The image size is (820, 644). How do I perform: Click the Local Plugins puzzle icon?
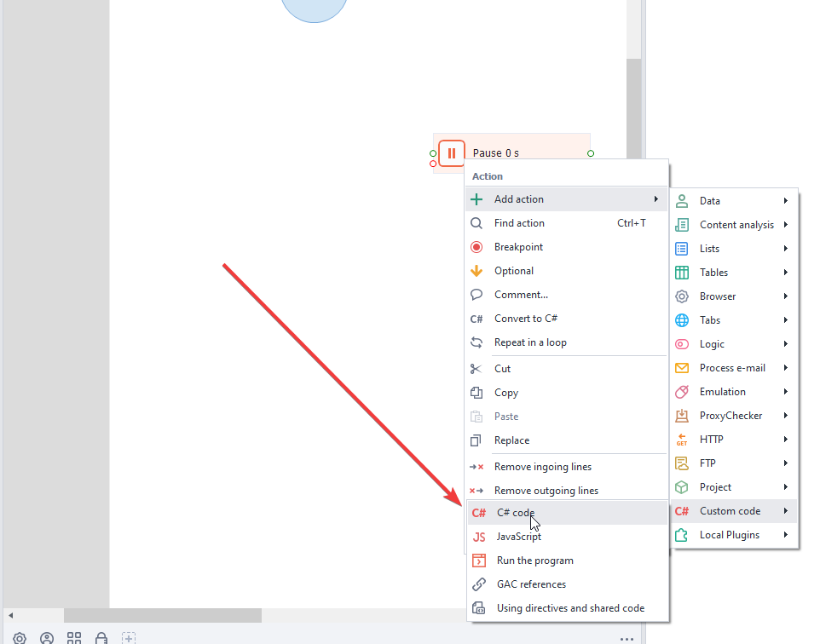[681, 535]
